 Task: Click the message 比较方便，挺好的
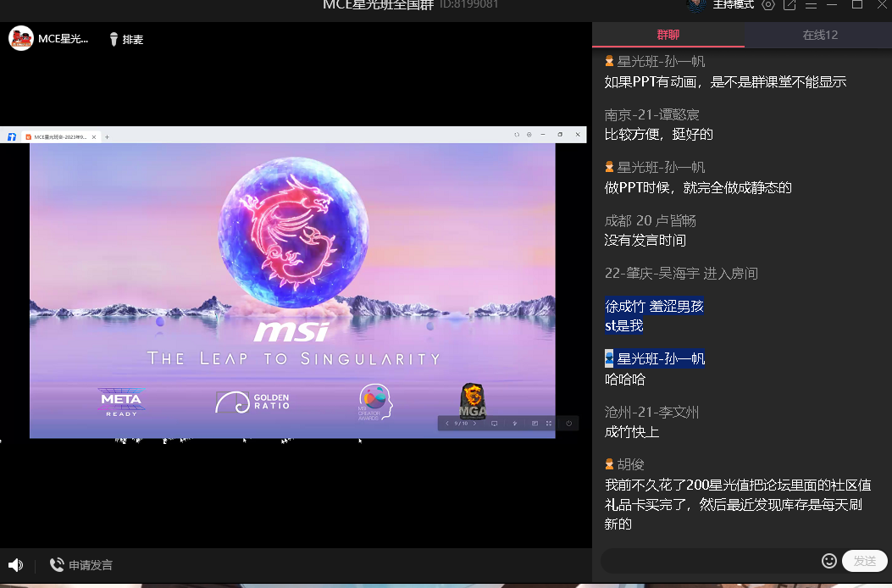pyautogui.click(x=659, y=135)
